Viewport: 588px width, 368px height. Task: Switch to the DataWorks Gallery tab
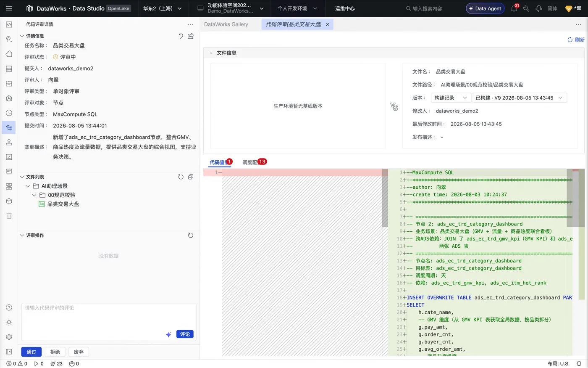[226, 24]
